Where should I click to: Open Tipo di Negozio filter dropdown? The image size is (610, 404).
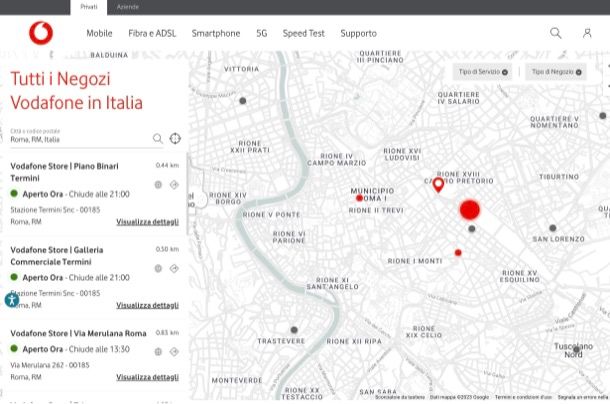[556, 72]
